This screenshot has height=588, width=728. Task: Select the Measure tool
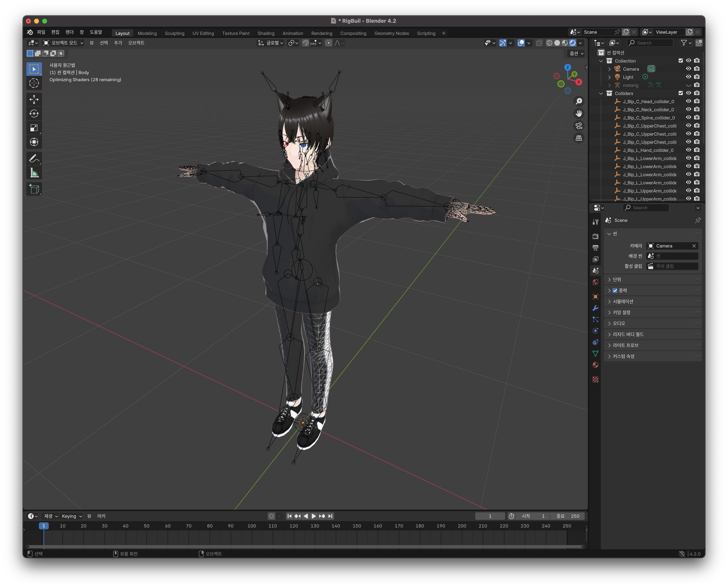pyautogui.click(x=34, y=173)
